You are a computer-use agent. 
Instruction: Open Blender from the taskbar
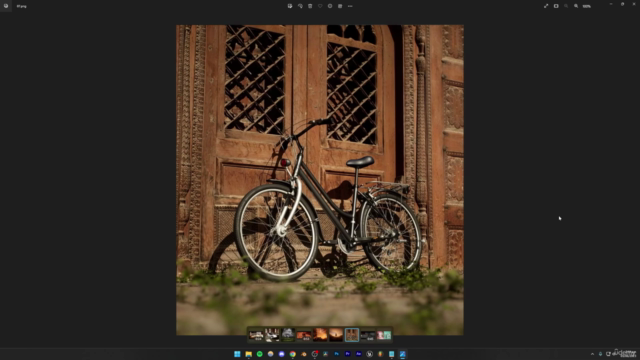(x=304, y=354)
